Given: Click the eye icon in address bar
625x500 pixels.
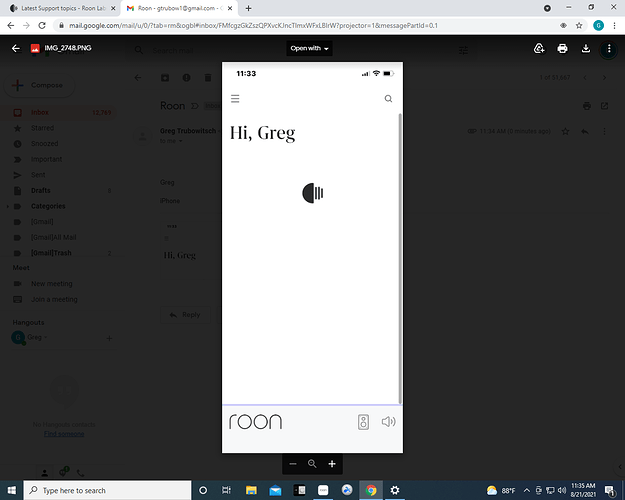Looking at the screenshot, I should [x=563, y=26].
